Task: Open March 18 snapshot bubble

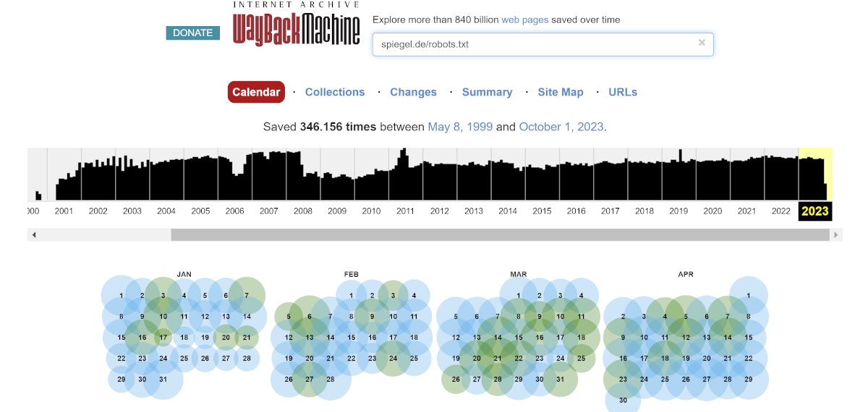Action: click(x=581, y=337)
